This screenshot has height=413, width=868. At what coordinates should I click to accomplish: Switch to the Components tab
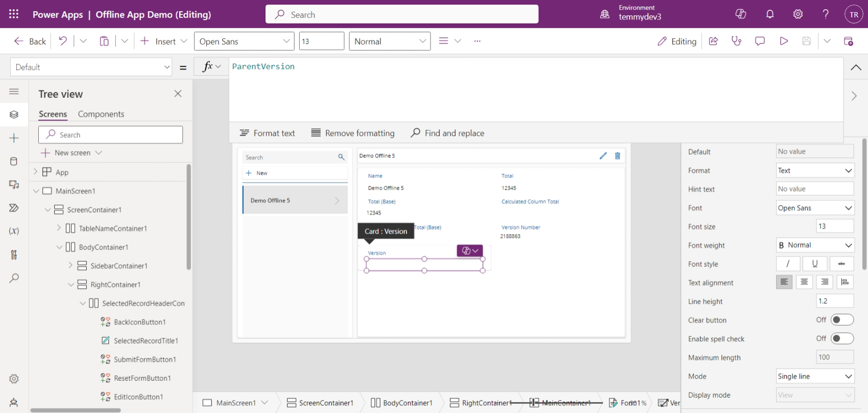coord(101,114)
